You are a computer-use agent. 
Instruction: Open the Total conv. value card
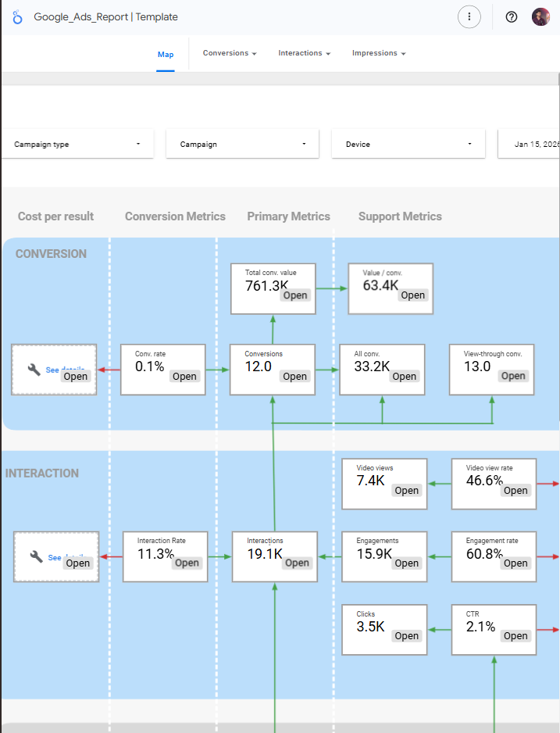tap(294, 295)
